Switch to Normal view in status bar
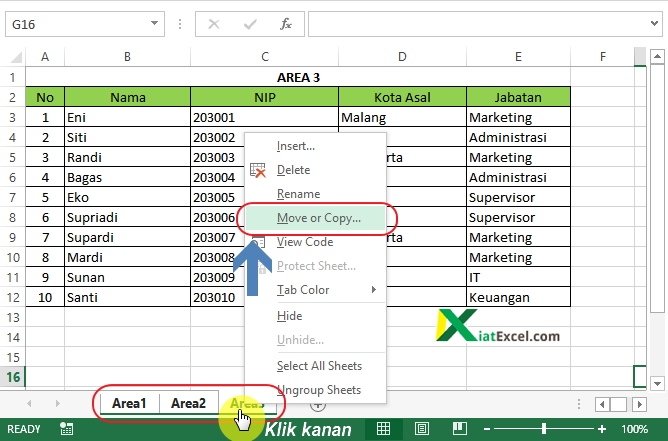Screen dimensions: 668x441 (x=383, y=429)
